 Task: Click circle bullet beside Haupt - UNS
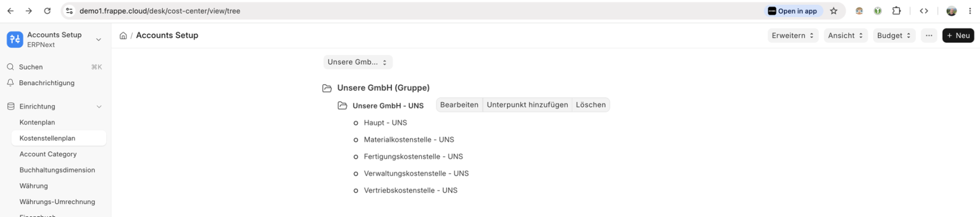pos(356,123)
